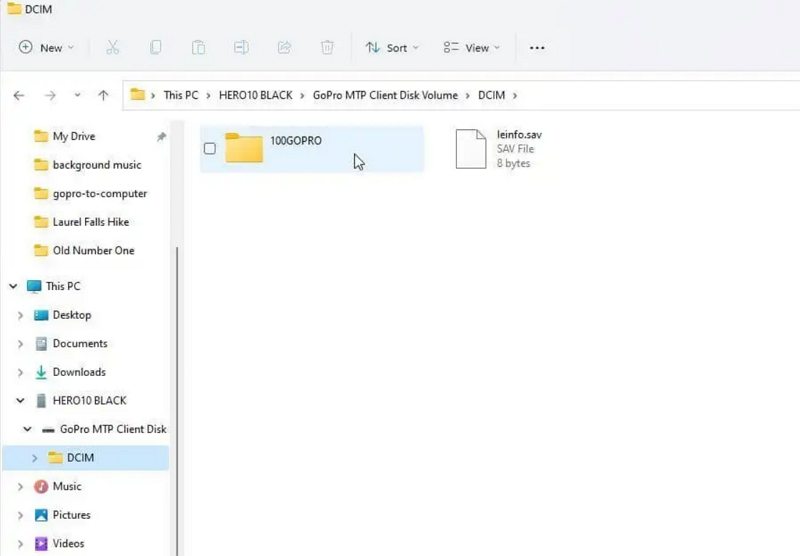Select HERO10 BLACK device in sidebar
Image resolution: width=800 pixels, height=556 pixels.
point(89,401)
